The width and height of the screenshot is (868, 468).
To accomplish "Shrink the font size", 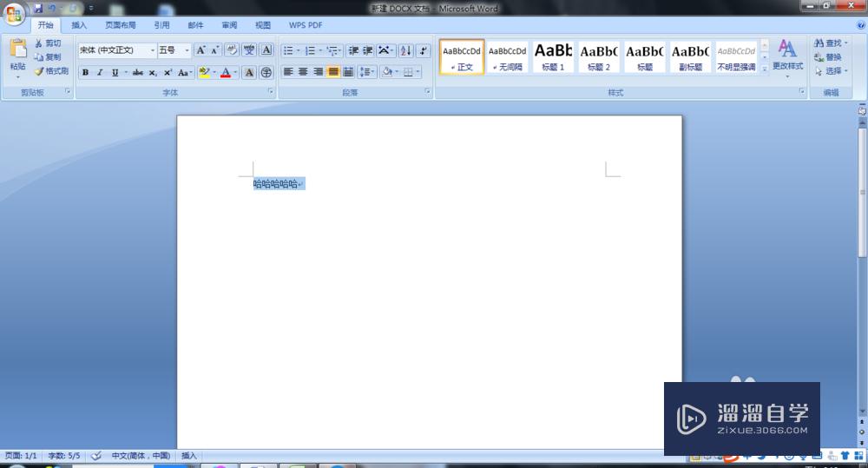I will tap(214, 50).
